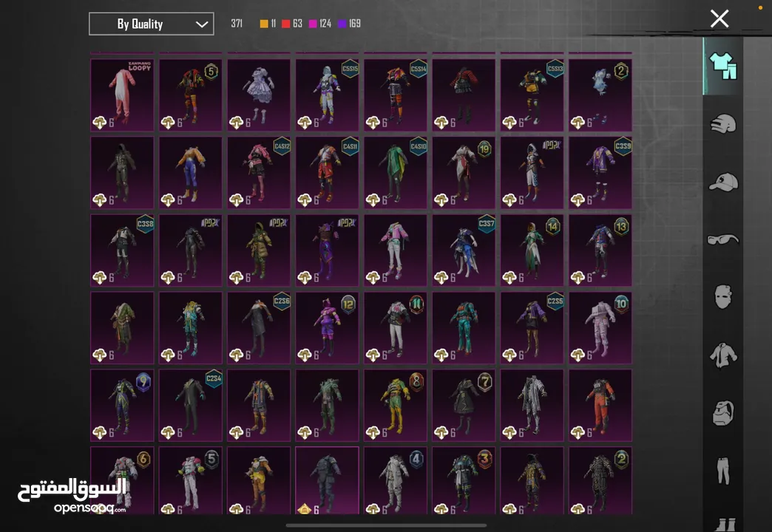
Task: Pick the lavender frilly dress outfit
Action: pos(259,95)
